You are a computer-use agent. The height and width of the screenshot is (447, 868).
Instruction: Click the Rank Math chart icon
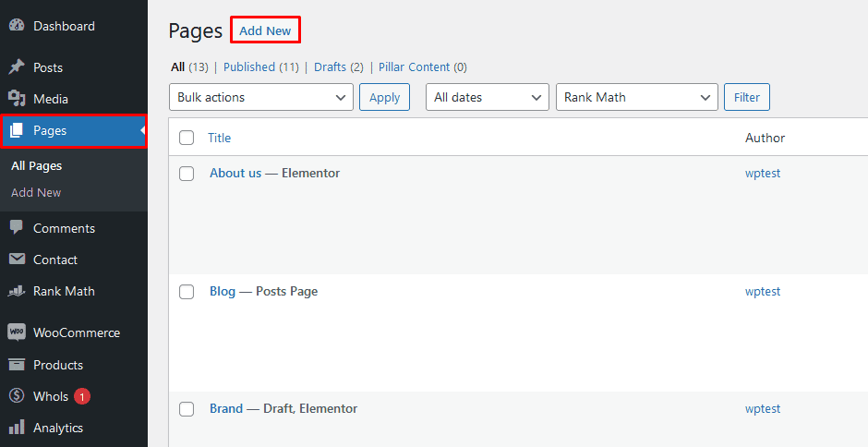[x=18, y=291]
